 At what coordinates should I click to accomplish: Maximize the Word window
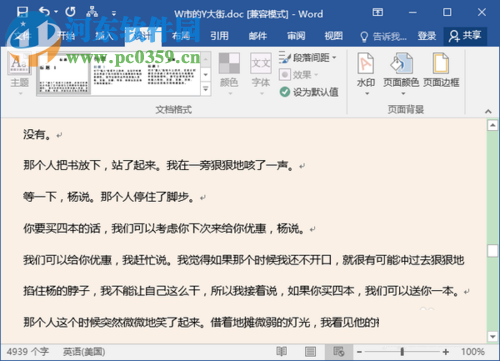coord(447,12)
